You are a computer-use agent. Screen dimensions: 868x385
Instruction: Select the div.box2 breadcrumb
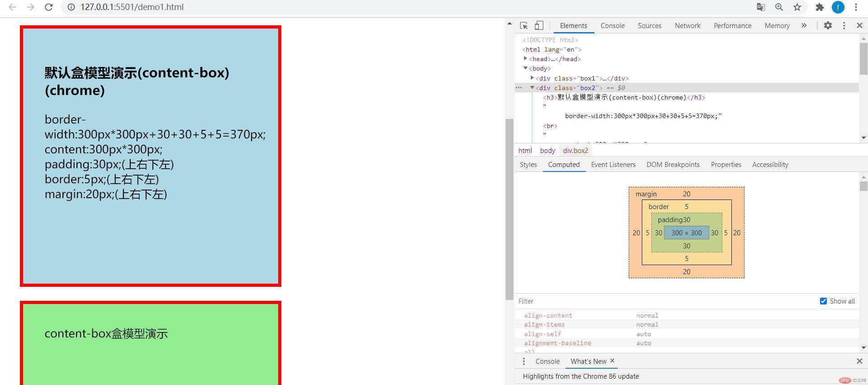tap(575, 151)
